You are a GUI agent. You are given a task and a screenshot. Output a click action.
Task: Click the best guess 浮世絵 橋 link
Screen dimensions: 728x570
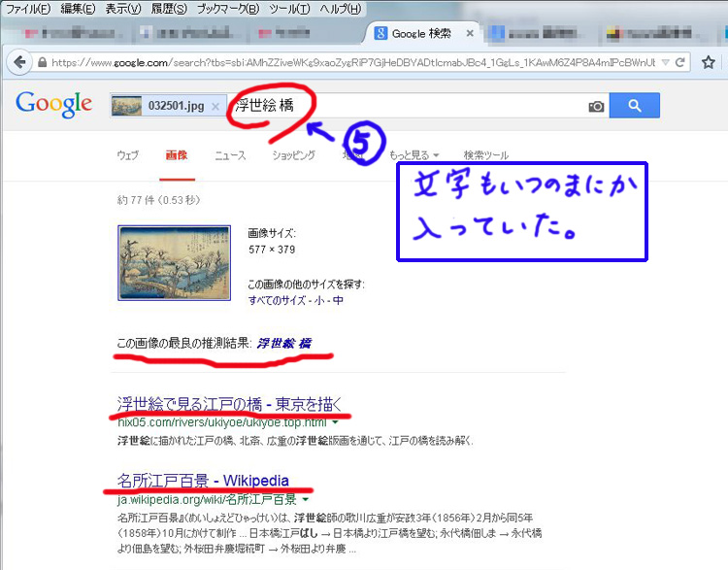[283, 344]
